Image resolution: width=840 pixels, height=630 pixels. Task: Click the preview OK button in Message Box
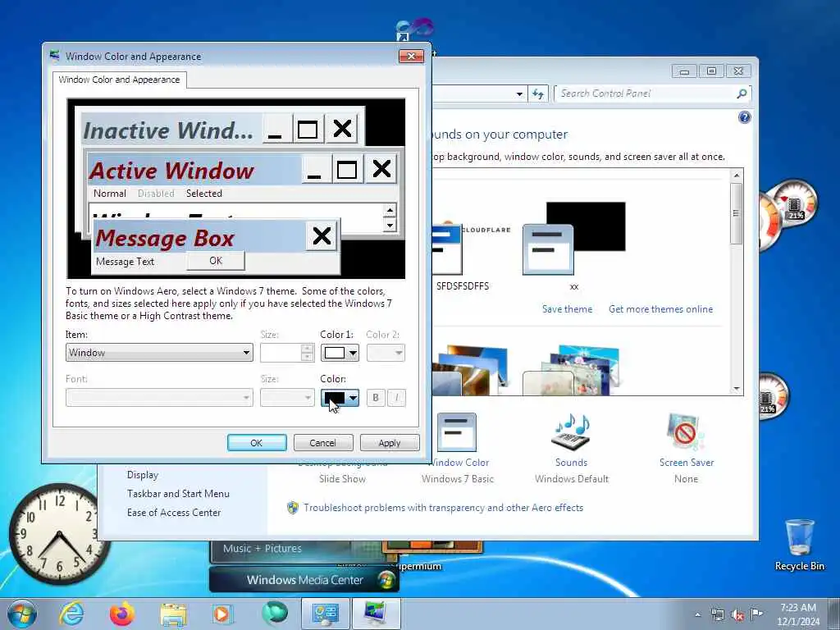click(x=216, y=261)
